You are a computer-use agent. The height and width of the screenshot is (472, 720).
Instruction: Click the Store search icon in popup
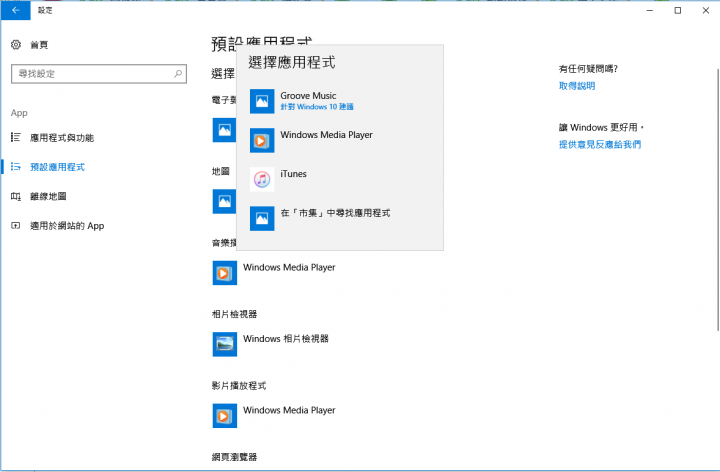[262, 218]
